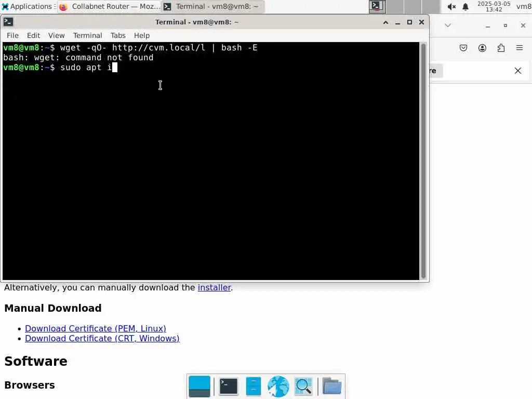This screenshot has width=532, height=399.
Task: Open home folder icon in dock
Action: (331, 387)
